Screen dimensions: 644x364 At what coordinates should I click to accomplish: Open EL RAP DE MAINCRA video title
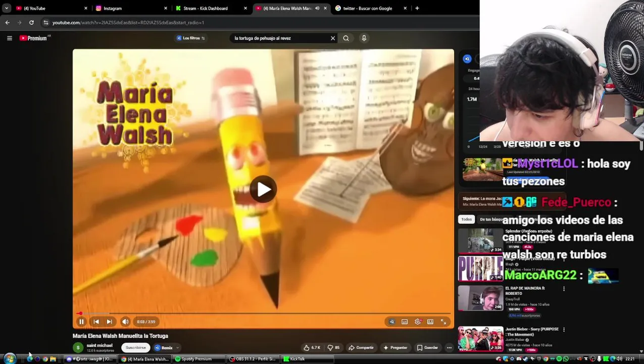(x=525, y=291)
